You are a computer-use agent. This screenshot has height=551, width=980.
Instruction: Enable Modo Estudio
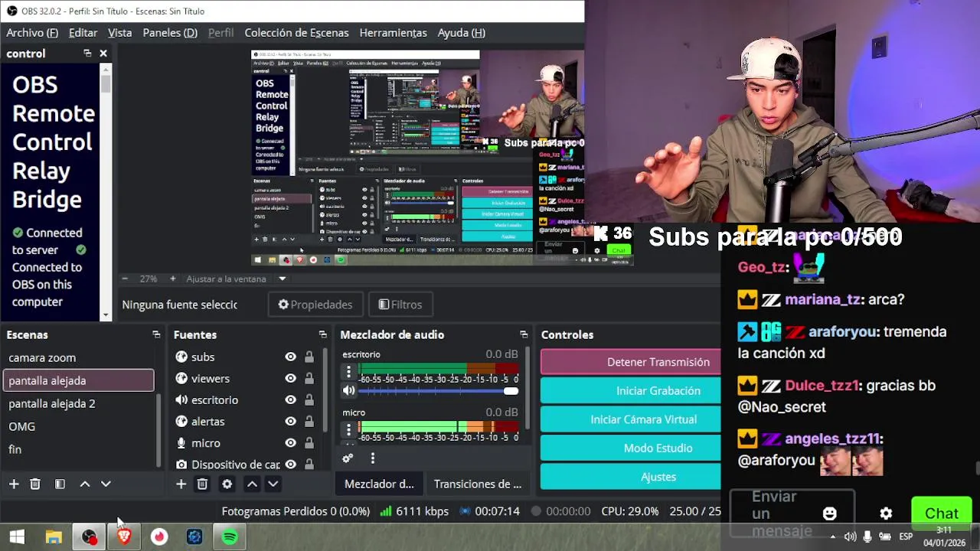631,448
